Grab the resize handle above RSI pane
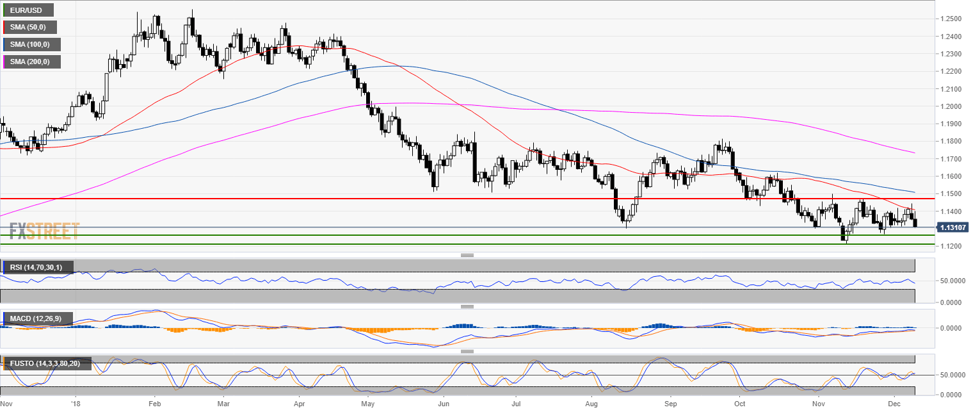Screen dimensions: 980x412 [467, 256]
